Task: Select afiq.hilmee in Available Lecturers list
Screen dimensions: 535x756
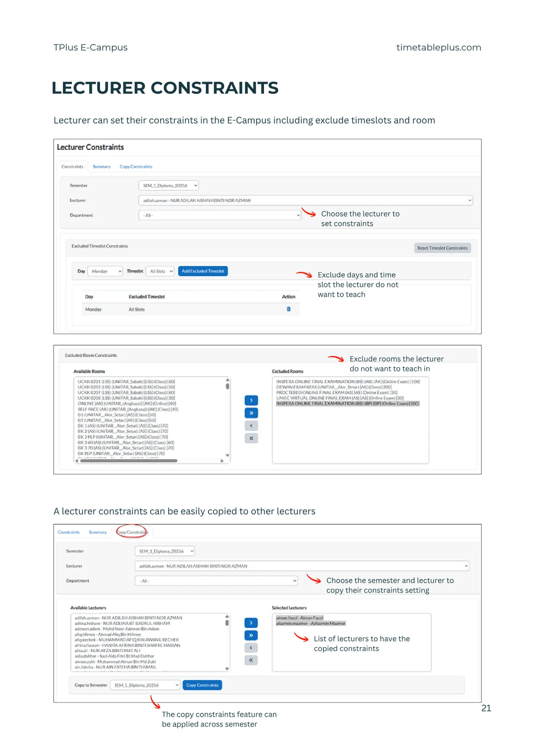Action: click(107, 634)
